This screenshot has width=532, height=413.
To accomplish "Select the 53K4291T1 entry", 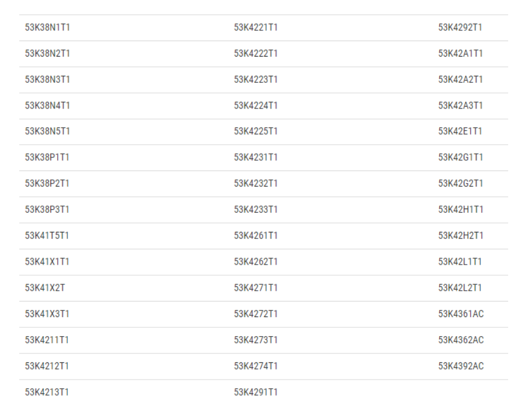I will pyautogui.click(x=256, y=392).
